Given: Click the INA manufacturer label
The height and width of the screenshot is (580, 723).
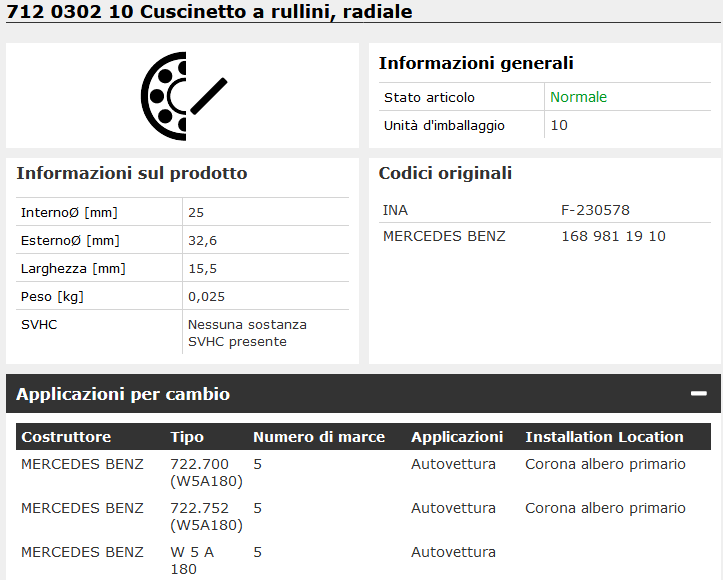Looking at the screenshot, I should (x=395, y=210).
